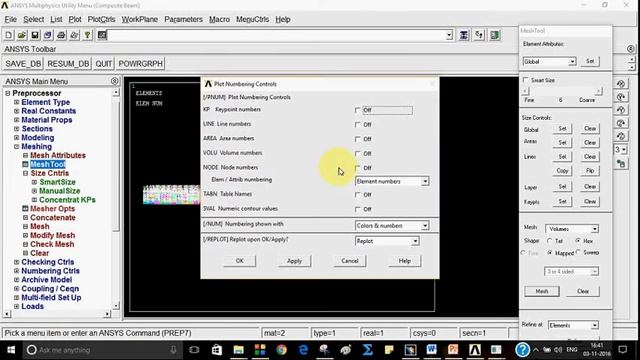Open the WorkPlane menu
The height and width of the screenshot is (360, 640).
click(140, 19)
